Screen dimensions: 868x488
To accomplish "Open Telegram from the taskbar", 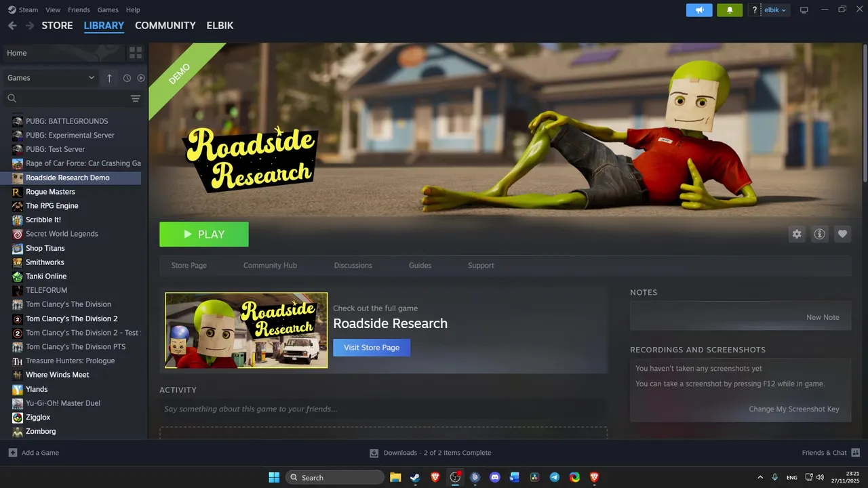I will (x=555, y=477).
